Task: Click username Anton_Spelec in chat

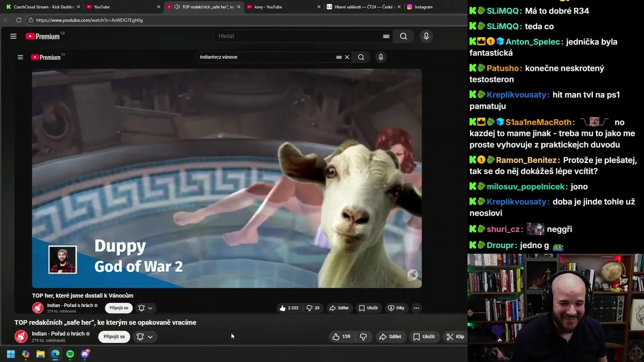Action: click(534, 42)
